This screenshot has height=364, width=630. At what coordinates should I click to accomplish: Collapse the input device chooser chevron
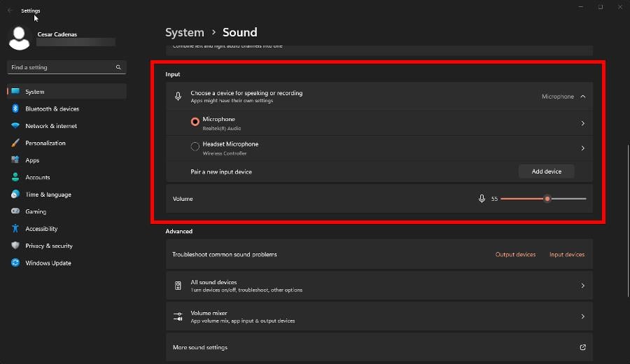point(583,97)
